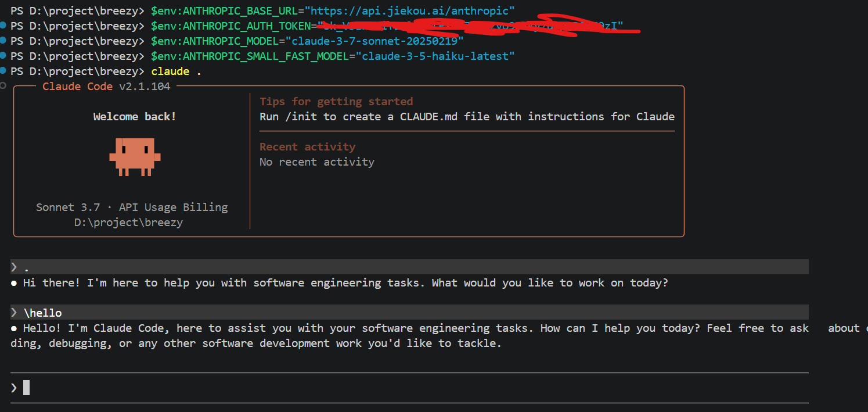Click blue dot beside ANTHROPIC_MODEL command line
Screen dimensions: 868x412
coord(3,41)
